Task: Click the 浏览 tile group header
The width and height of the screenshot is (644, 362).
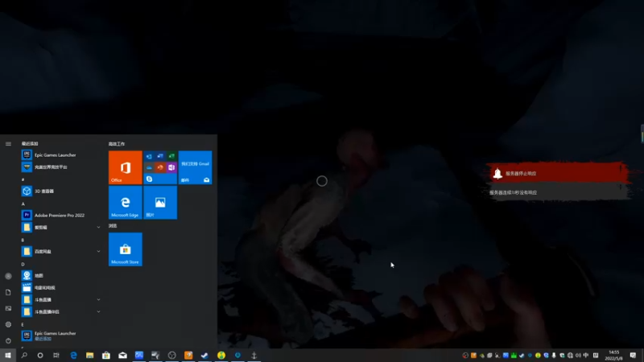Action: pyautogui.click(x=113, y=226)
